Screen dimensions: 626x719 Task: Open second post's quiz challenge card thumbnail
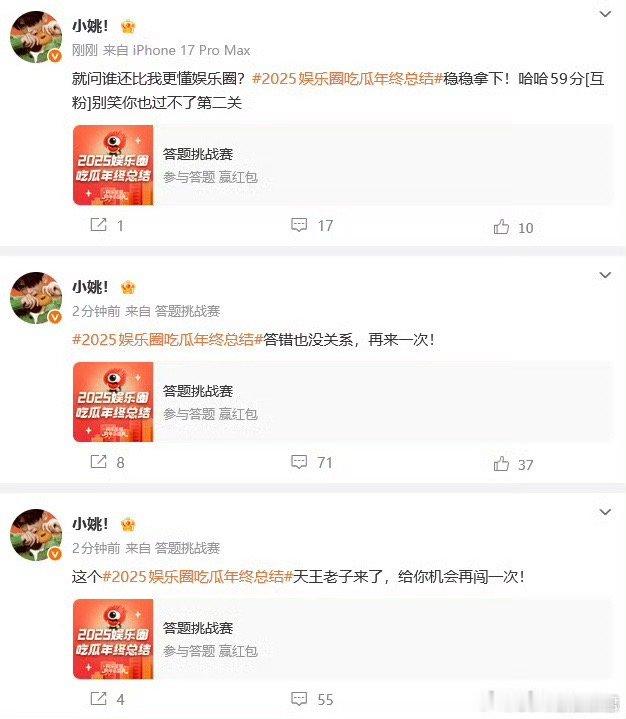tap(113, 402)
